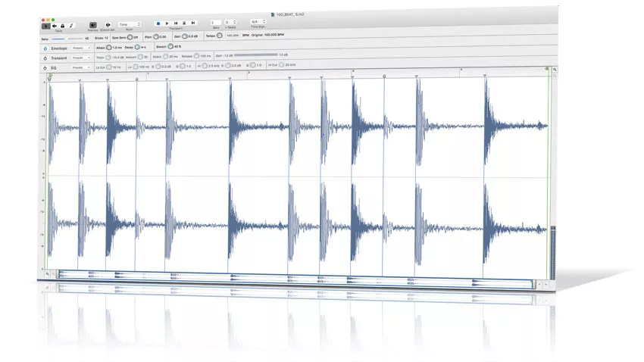Click the zoom in magnifier icon
This screenshot has height=362, width=644.
(555, 69)
